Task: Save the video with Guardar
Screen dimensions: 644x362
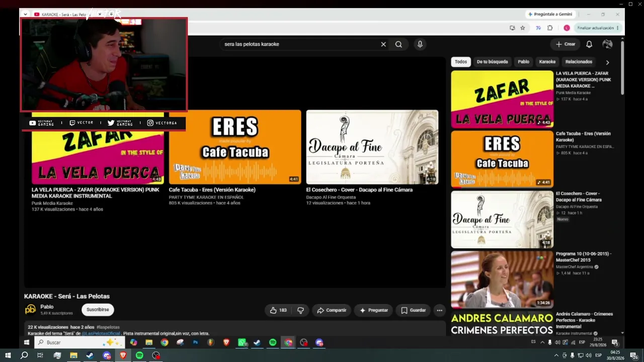Action: [x=413, y=310]
